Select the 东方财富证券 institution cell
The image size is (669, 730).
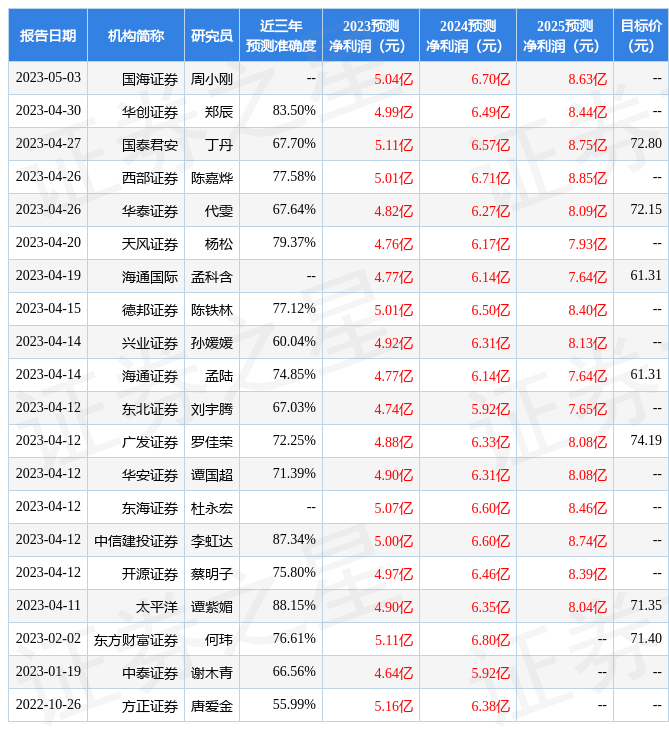[x=136, y=641]
